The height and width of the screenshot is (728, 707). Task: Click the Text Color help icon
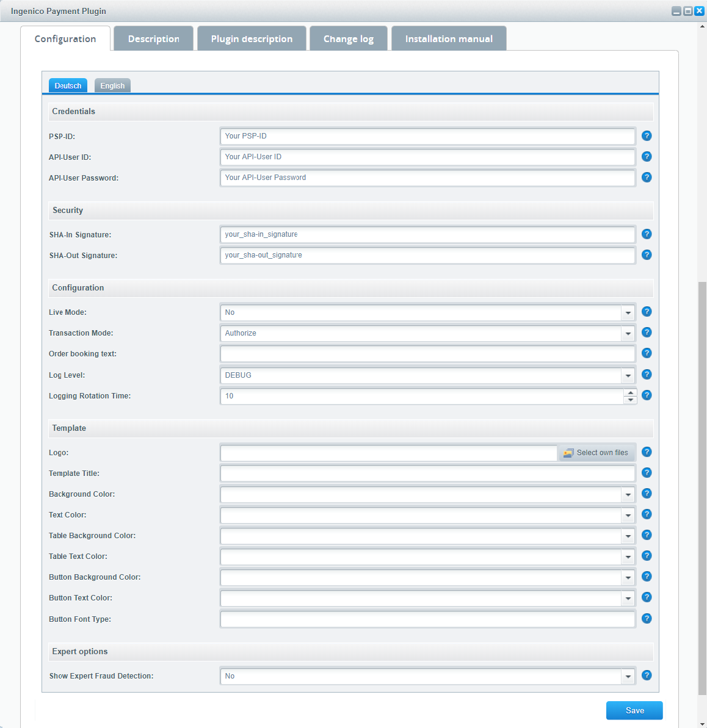click(646, 514)
